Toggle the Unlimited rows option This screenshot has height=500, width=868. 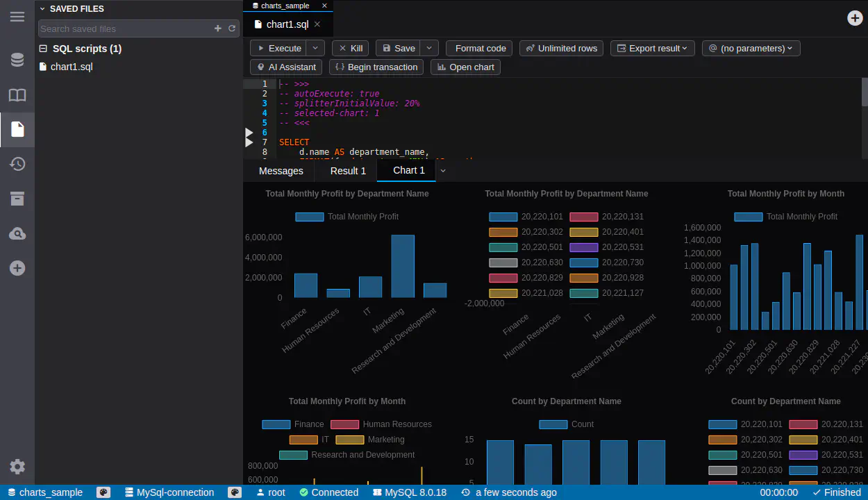(561, 48)
